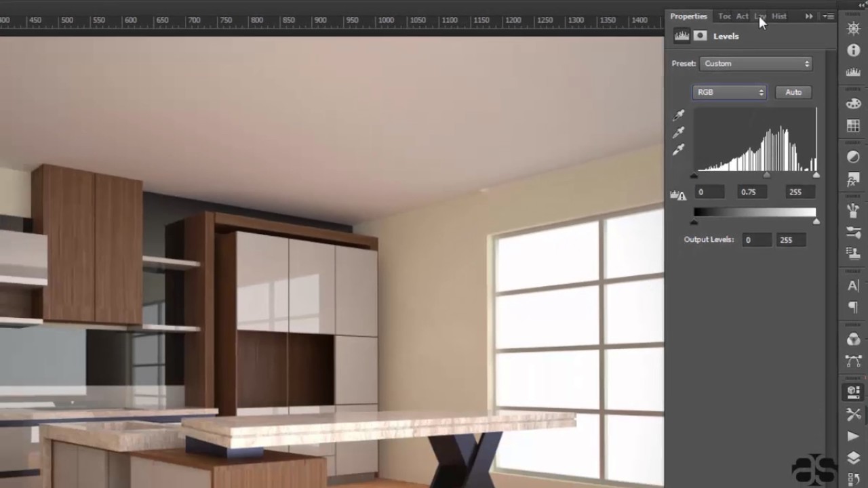Select the Levels adjustment histogram icon

[682, 36]
